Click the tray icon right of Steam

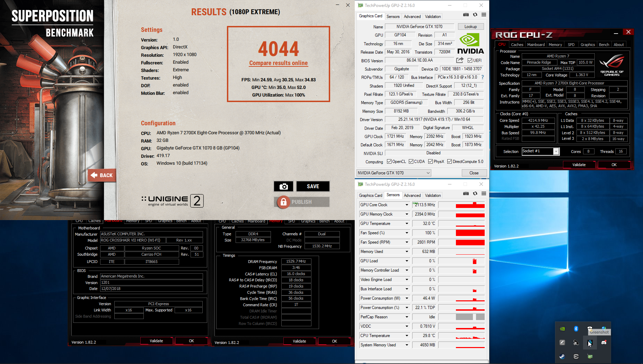tap(576, 356)
